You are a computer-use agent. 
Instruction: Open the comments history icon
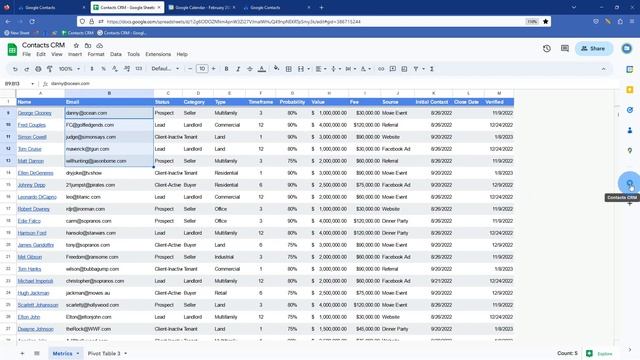click(565, 49)
